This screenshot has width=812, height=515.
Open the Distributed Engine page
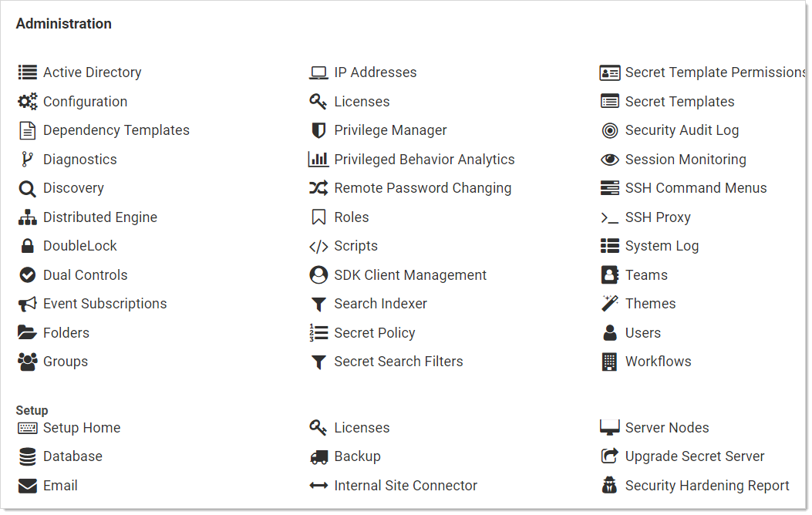(x=100, y=217)
